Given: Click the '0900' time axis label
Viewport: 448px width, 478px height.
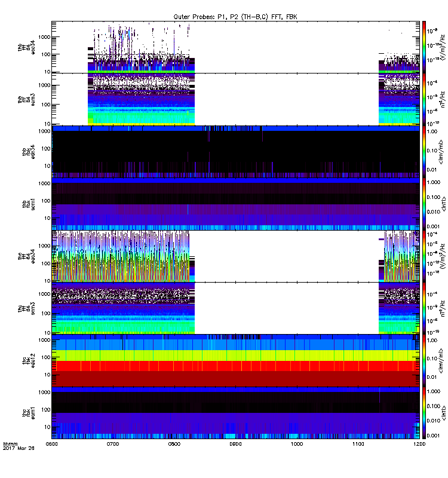Looking at the screenshot, I should (235, 444).
